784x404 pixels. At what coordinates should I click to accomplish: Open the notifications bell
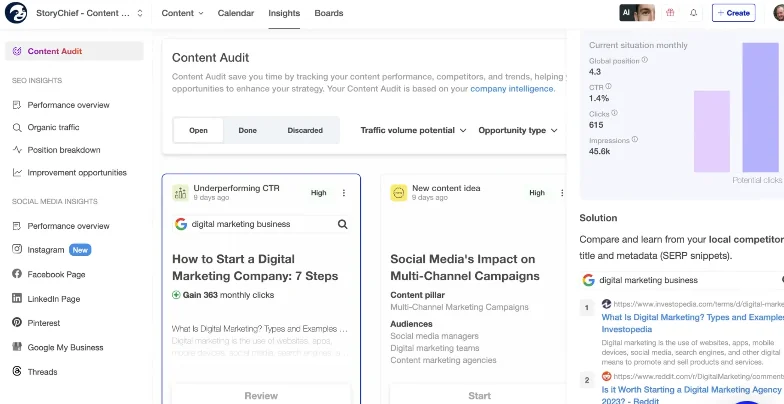pyautogui.click(x=694, y=13)
